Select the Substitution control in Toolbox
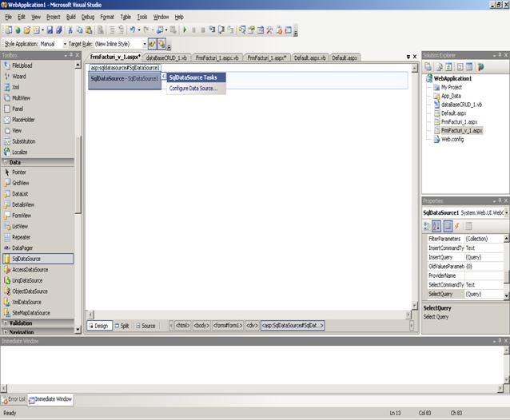The height and width of the screenshot is (420, 510). [38, 141]
